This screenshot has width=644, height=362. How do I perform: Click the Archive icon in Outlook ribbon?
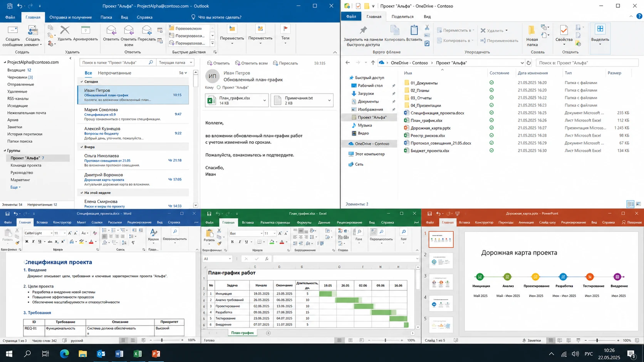pos(86,30)
